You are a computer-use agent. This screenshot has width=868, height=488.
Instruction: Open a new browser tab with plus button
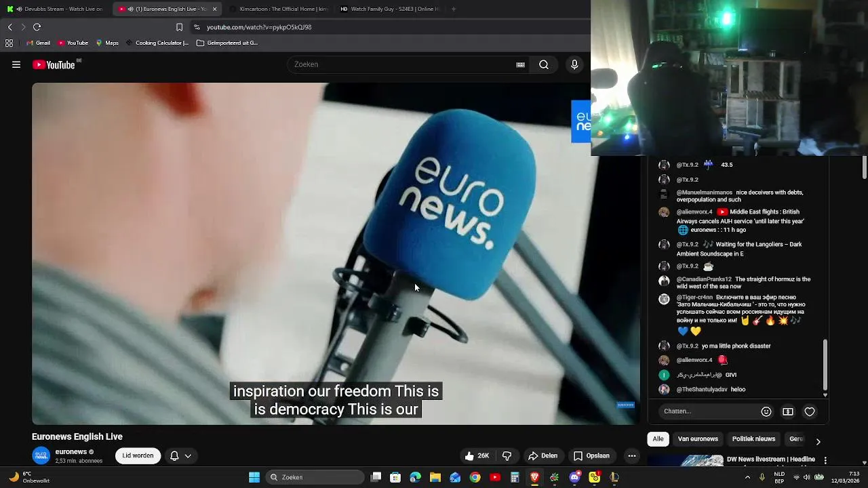pyautogui.click(x=454, y=9)
